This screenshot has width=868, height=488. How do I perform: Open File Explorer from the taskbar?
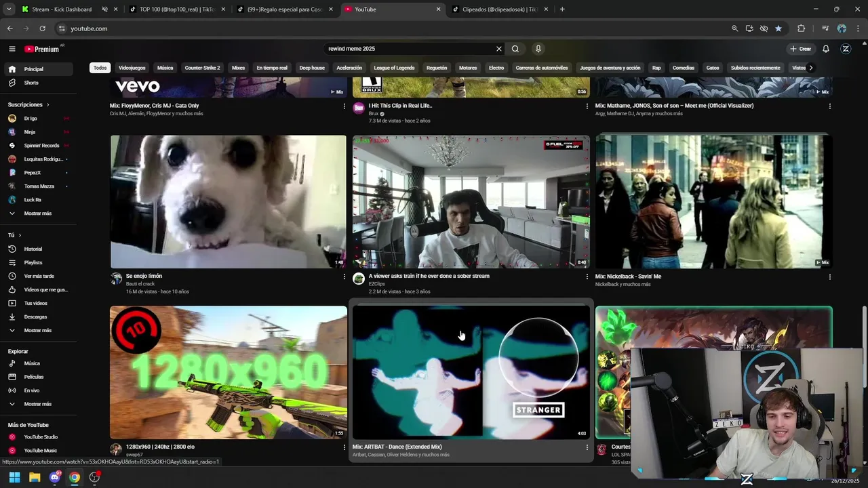pos(35,477)
